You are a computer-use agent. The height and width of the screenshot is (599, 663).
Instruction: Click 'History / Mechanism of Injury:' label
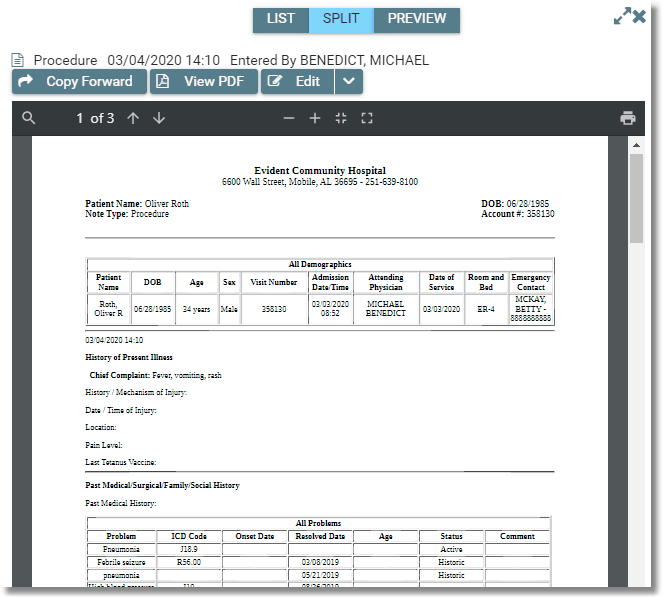pos(136,393)
